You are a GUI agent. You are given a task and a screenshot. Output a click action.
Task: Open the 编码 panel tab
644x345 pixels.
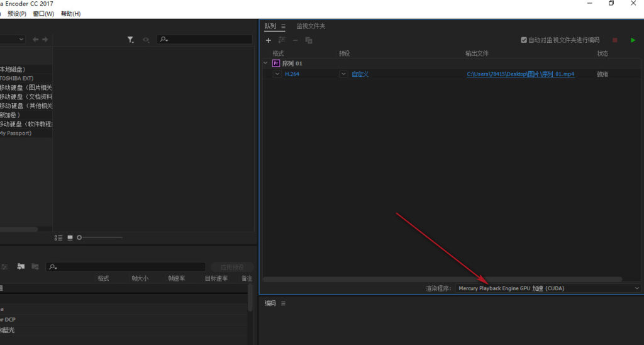tap(270, 303)
